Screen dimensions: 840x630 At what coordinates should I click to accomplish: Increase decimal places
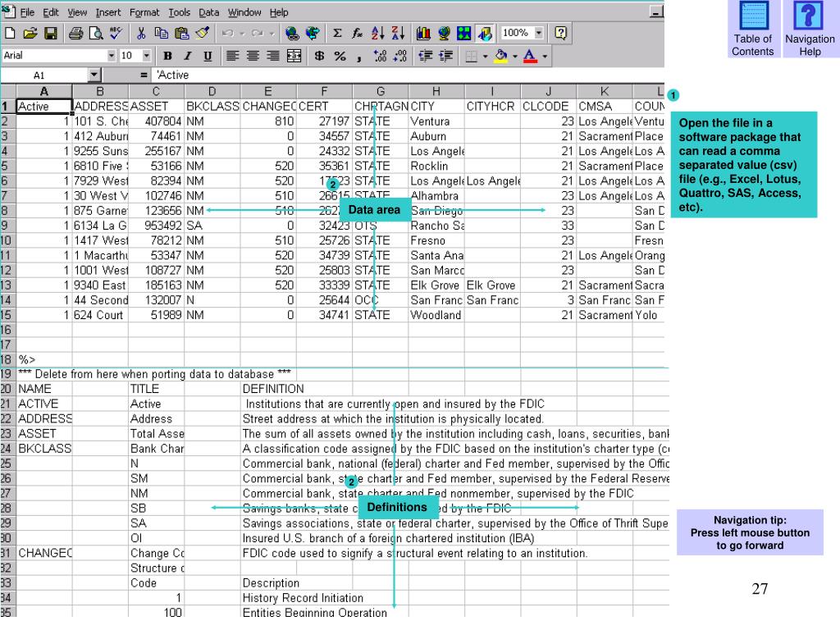pyautogui.click(x=380, y=56)
